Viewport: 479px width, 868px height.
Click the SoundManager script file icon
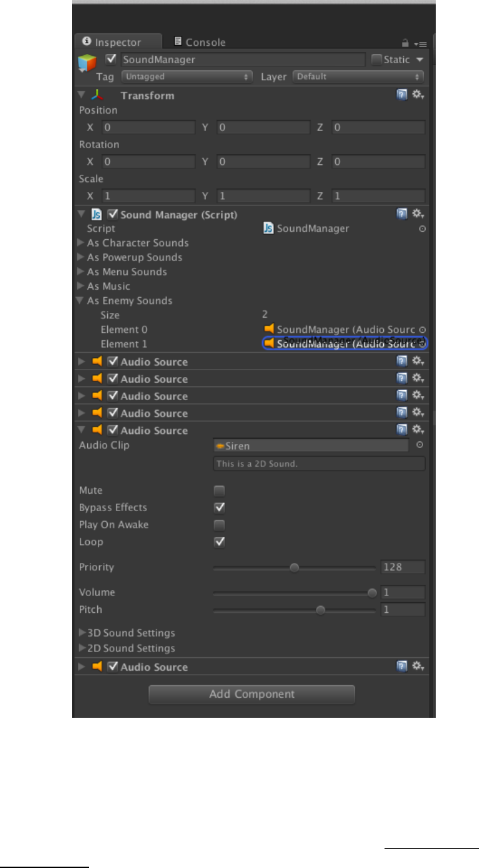point(269,228)
